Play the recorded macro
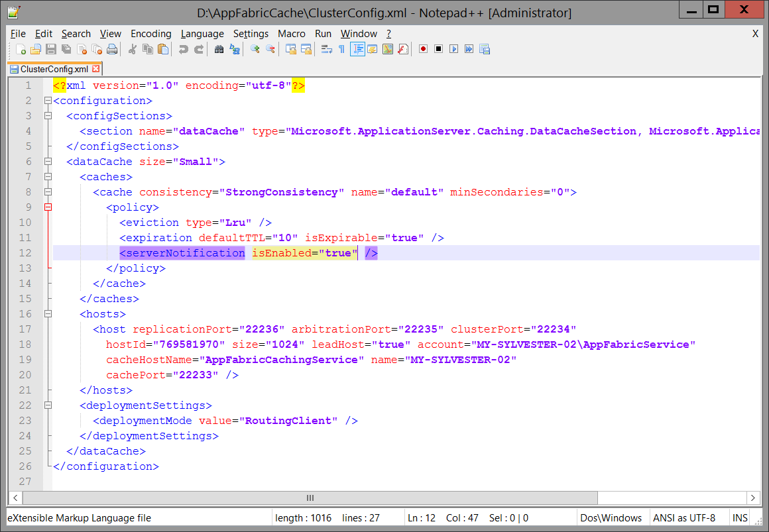Screen dimensions: 769x532 tap(453, 48)
